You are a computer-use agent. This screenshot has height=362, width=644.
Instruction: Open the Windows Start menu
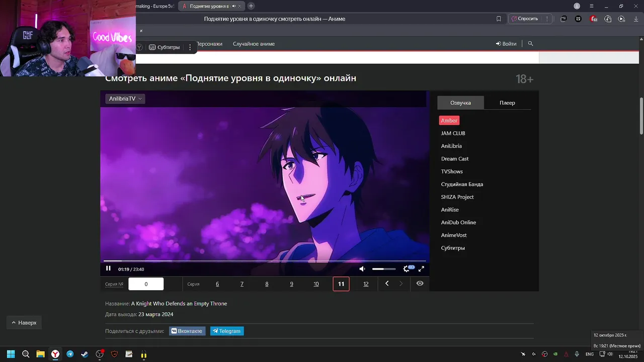pos(11,354)
